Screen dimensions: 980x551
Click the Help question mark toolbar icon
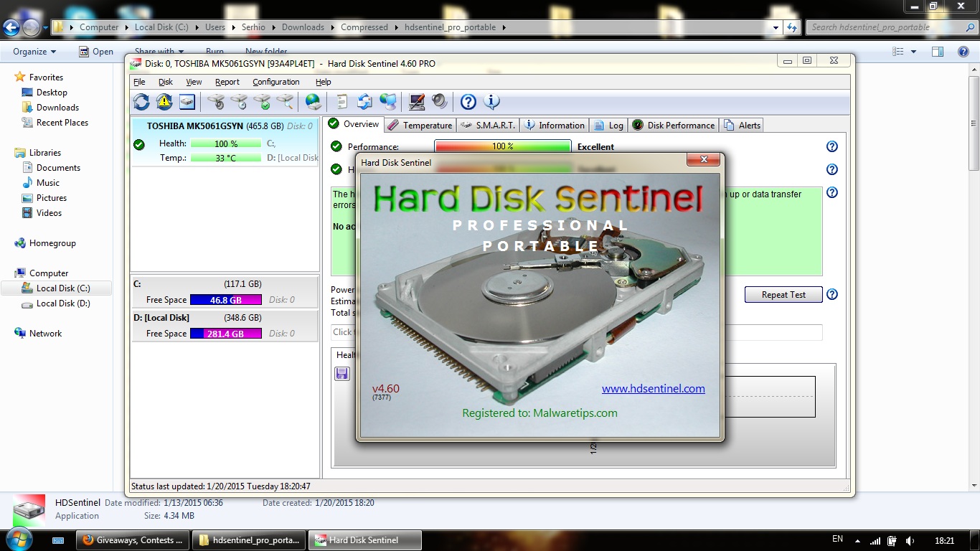click(468, 102)
